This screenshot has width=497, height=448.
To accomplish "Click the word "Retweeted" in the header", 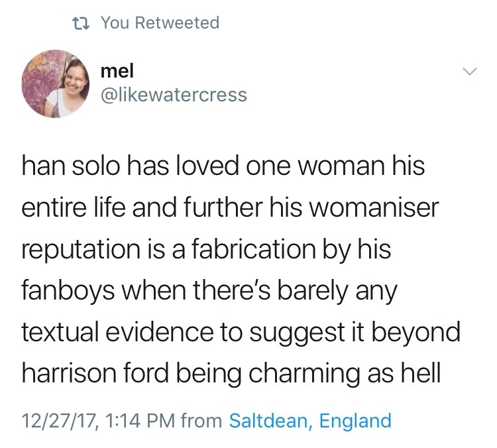I will point(178,23).
